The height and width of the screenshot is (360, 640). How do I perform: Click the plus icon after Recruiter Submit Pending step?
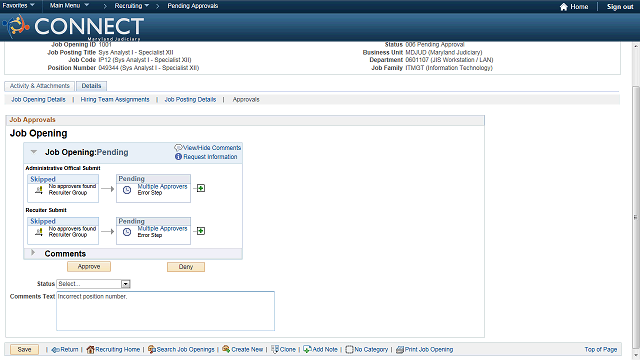click(x=201, y=231)
